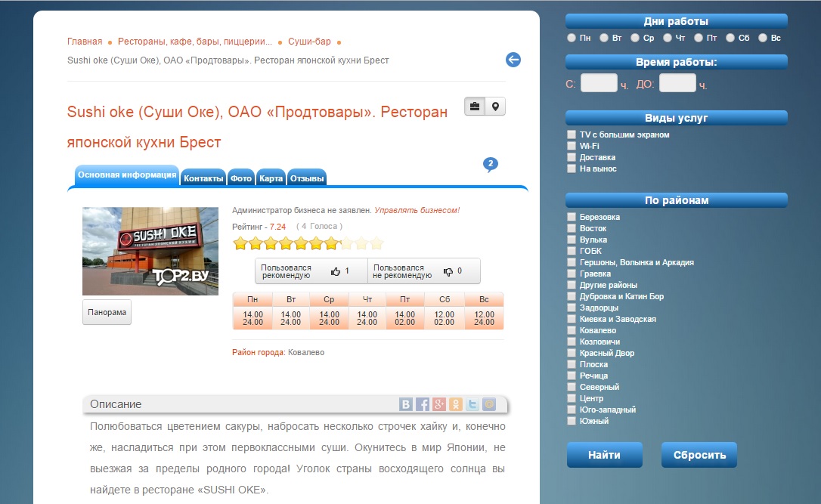The height and width of the screenshot is (504, 821).
Task: Click the blue back arrow icon
Action: point(513,60)
